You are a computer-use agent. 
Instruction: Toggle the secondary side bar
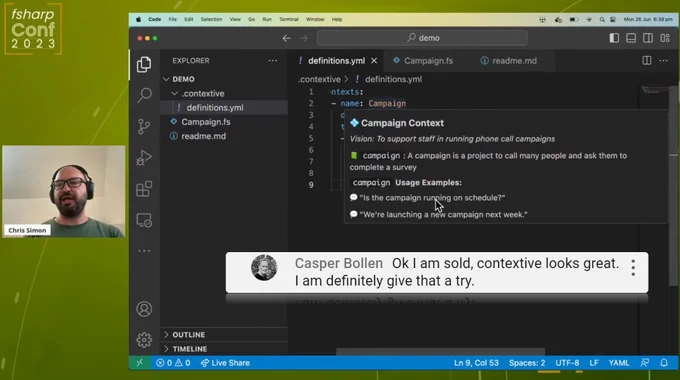pos(648,38)
